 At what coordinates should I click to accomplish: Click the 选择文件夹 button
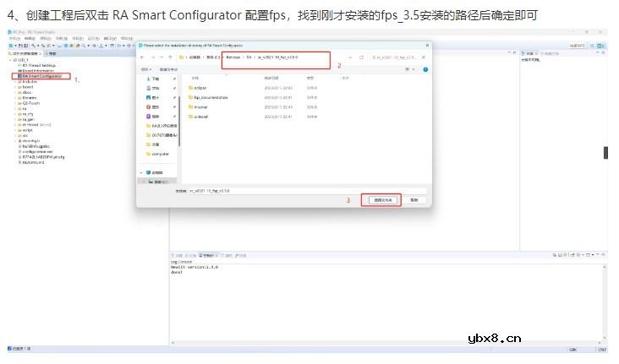(383, 200)
